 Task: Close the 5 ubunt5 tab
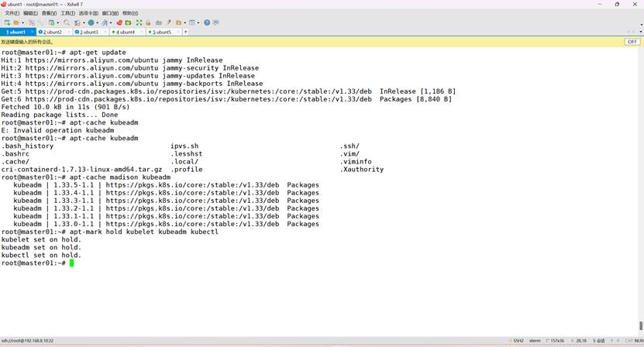(x=178, y=32)
